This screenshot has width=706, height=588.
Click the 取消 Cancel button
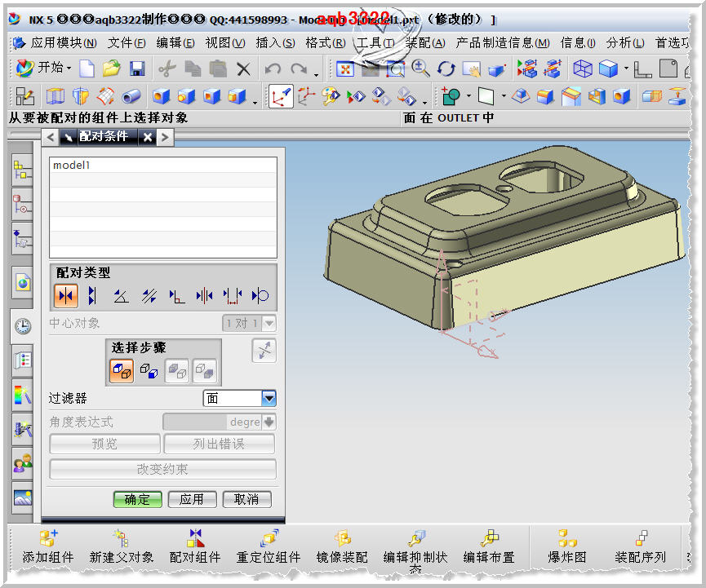(246, 499)
